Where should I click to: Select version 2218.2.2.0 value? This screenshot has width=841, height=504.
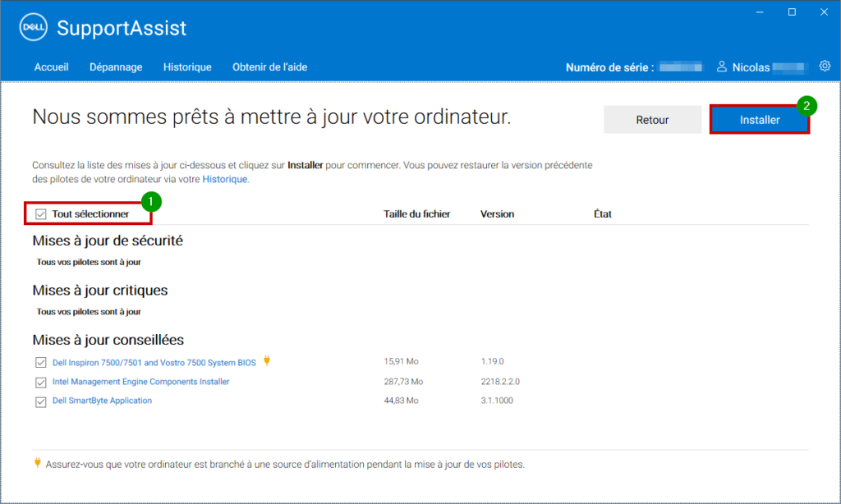(x=500, y=382)
